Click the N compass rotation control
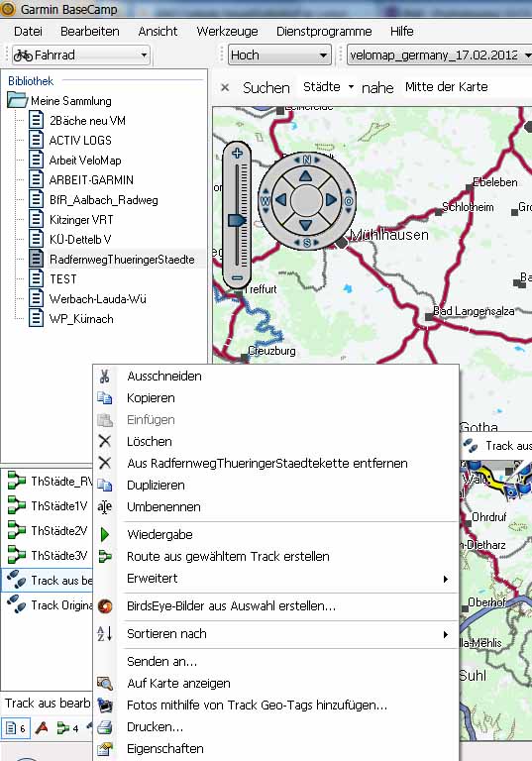This screenshot has height=761, width=532. pyautogui.click(x=307, y=160)
